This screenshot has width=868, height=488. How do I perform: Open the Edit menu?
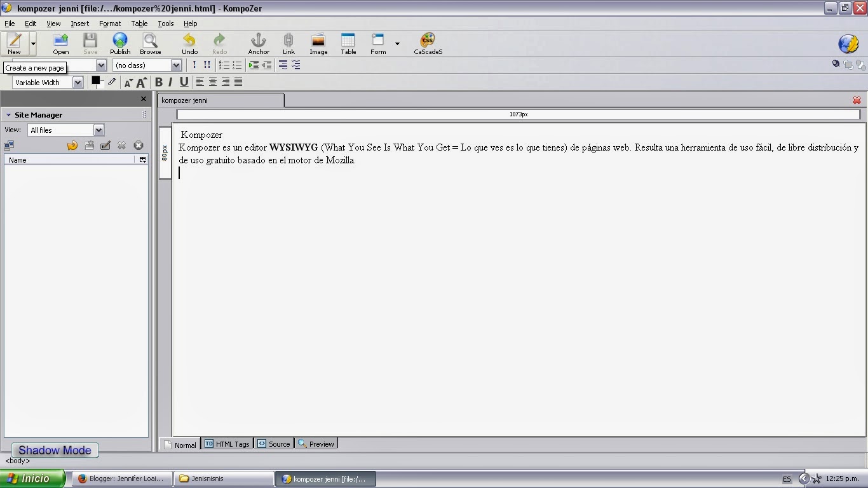coord(31,24)
